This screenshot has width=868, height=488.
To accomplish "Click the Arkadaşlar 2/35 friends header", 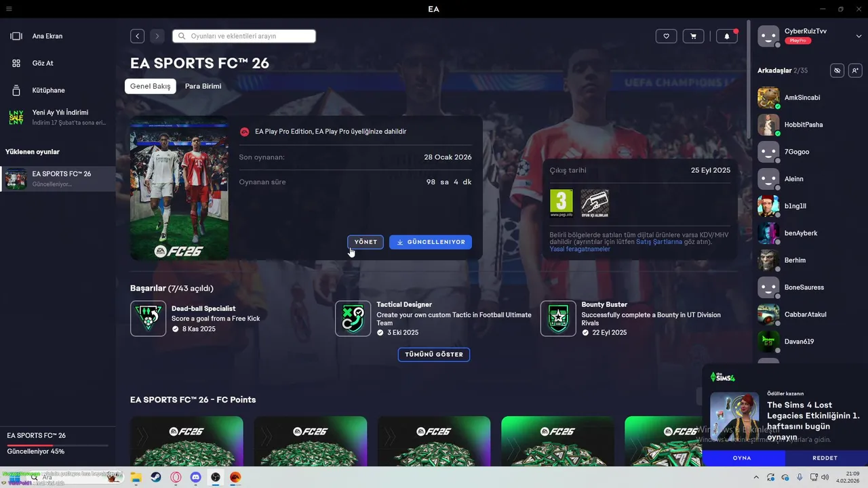I will pos(783,70).
